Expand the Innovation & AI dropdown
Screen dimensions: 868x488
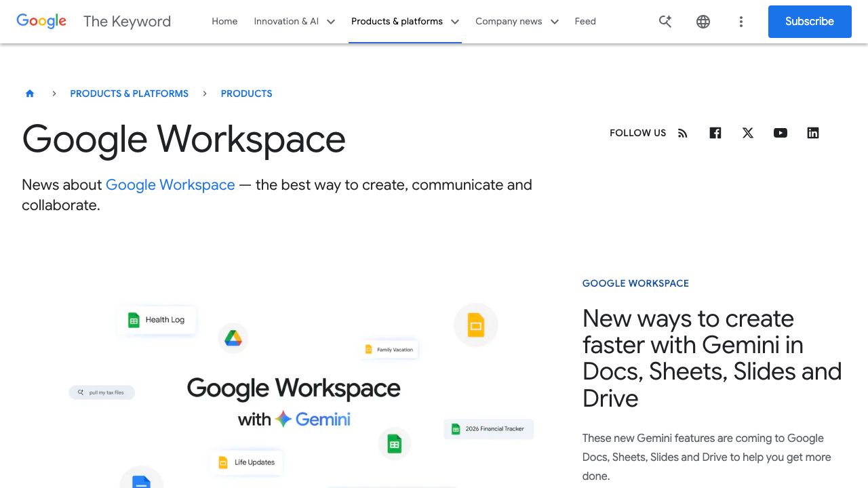(294, 21)
